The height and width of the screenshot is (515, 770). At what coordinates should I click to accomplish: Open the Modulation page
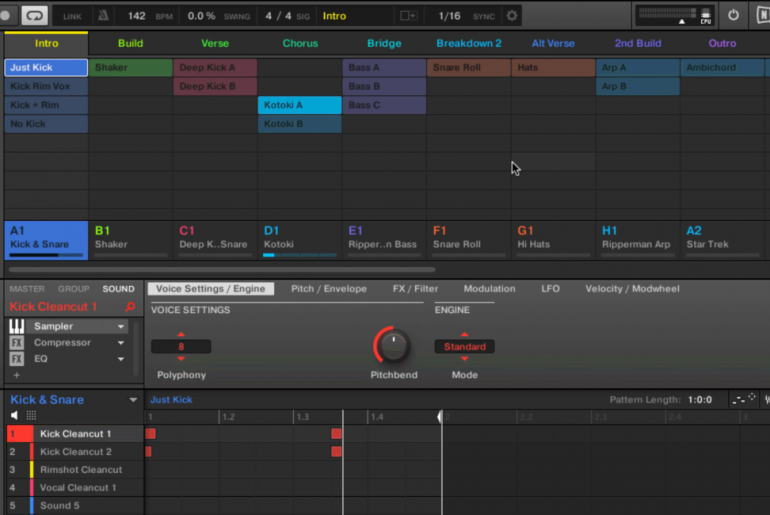[x=490, y=289]
